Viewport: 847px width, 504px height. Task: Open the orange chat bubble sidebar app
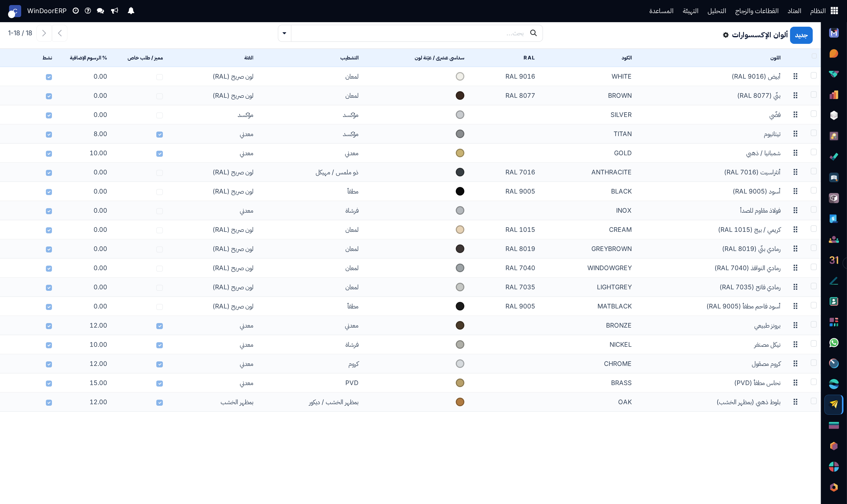pos(834,54)
